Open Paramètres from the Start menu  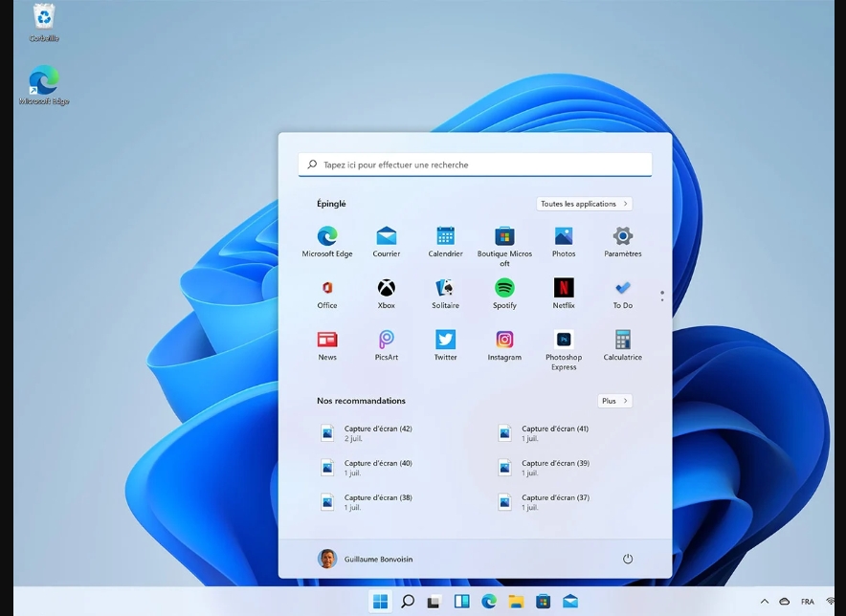coord(623,236)
